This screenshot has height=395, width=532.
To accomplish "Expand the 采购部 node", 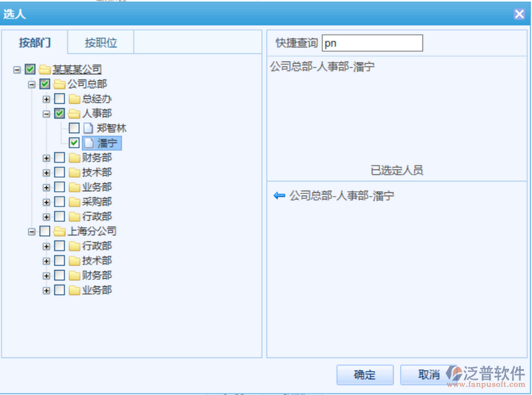I will tap(47, 202).
